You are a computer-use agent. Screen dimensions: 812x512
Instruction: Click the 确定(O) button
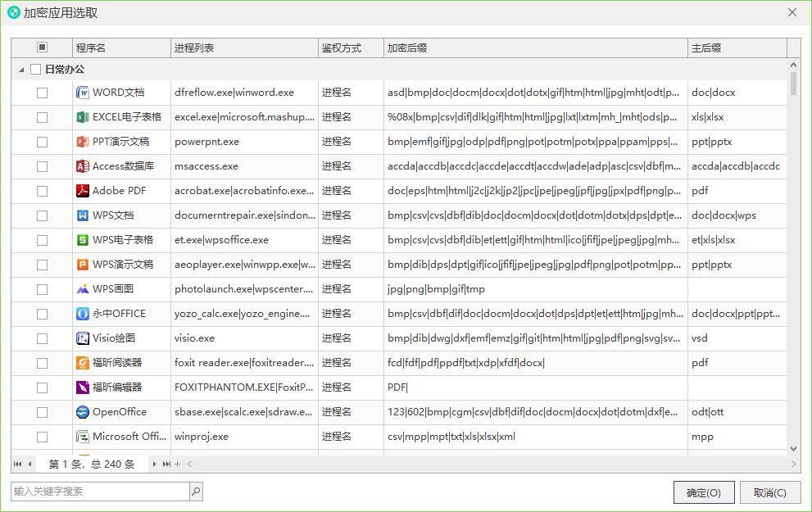pos(704,492)
